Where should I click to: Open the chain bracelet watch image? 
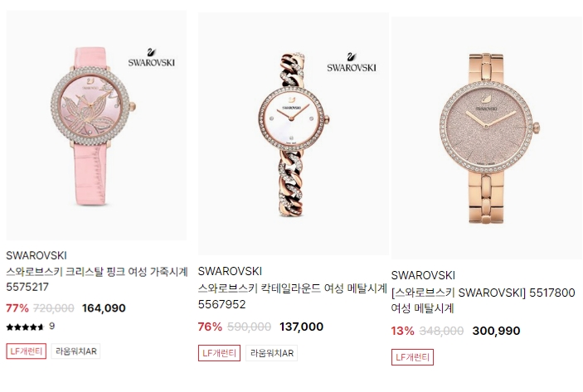click(x=294, y=133)
